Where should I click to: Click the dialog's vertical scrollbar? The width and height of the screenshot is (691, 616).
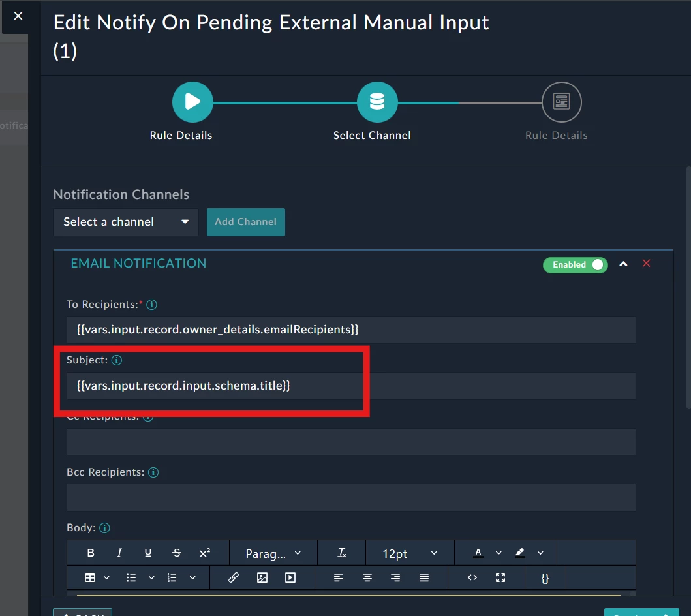point(688,288)
